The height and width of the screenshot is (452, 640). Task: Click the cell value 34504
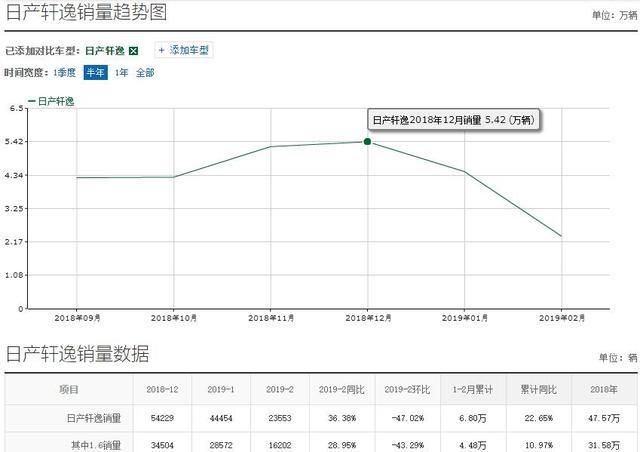(x=162, y=445)
